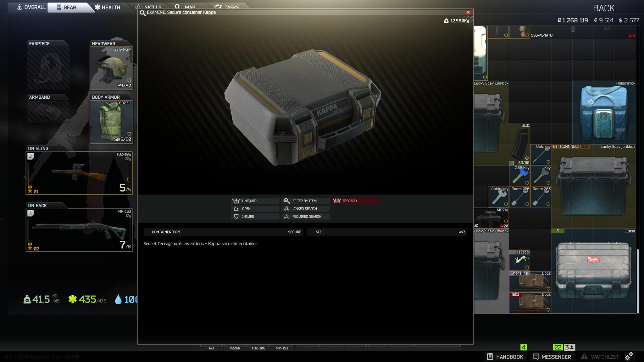644x362 pixels.
Task: Open settings gear icon
Action: point(629,356)
